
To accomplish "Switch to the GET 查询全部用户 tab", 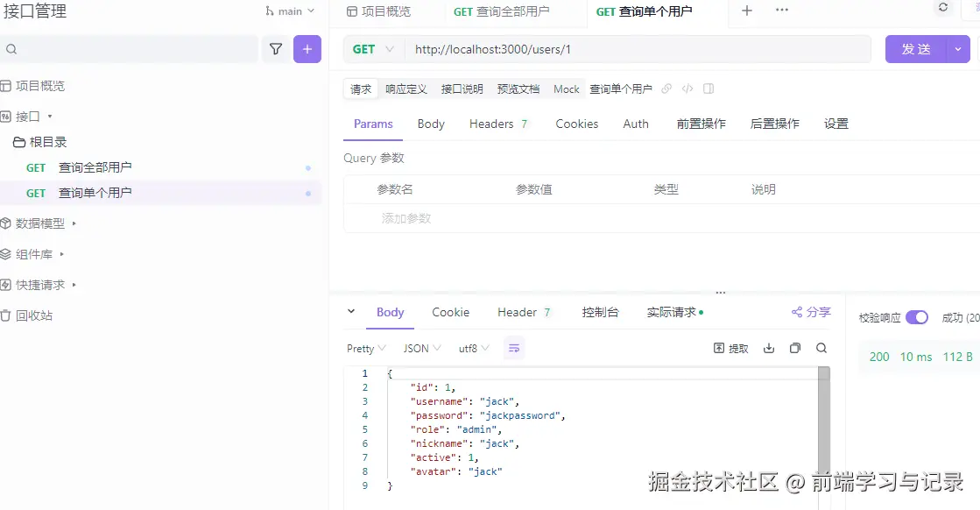I will [x=501, y=11].
